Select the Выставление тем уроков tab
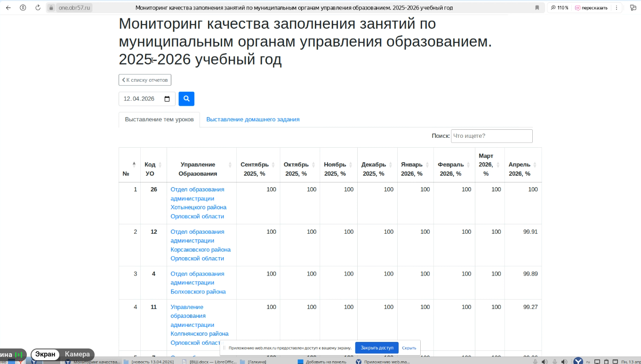Image resolution: width=641 pixels, height=364 pixels. point(159,119)
